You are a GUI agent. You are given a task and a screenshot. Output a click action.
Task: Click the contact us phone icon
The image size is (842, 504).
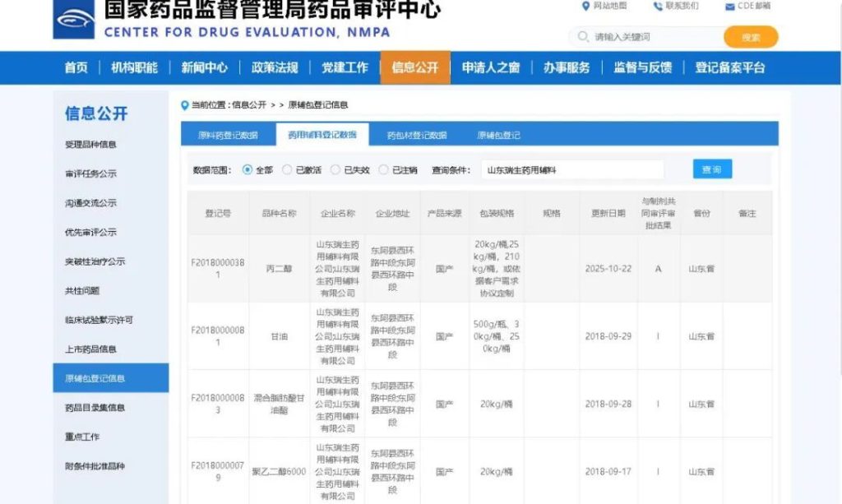658,7
